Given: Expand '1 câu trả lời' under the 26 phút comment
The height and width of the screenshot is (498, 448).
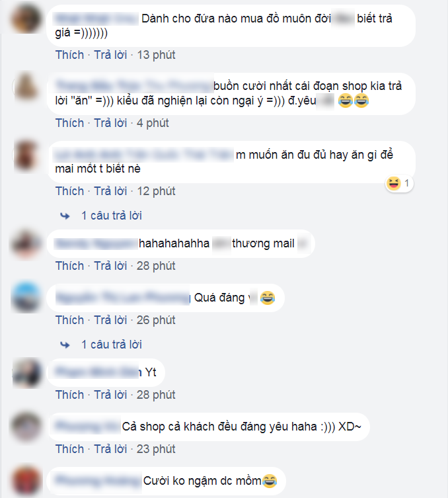Looking at the screenshot, I should pyautogui.click(x=112, y=345).
